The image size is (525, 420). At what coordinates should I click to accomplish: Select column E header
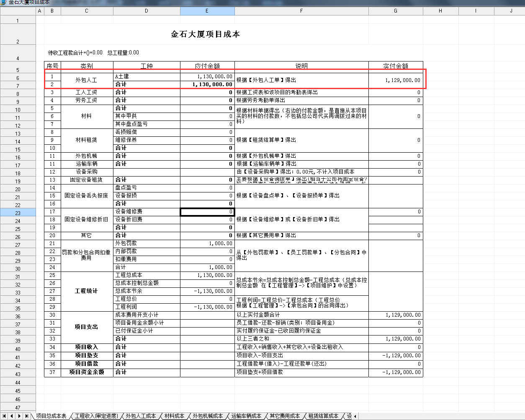pos(207,11)
